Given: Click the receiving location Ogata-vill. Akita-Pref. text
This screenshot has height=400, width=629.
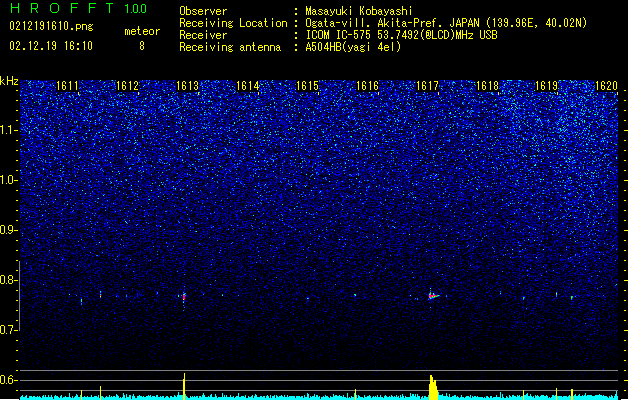Looking at the screenshot, I should point(446,23).
